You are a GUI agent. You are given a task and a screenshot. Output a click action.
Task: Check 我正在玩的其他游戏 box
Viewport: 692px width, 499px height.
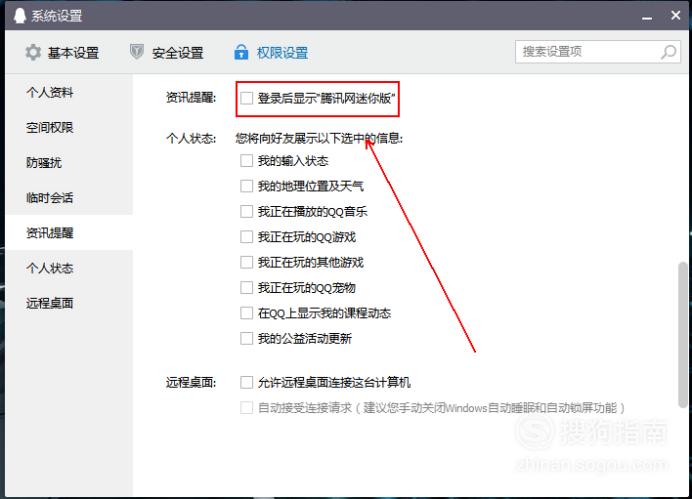[x=246, y=263]
